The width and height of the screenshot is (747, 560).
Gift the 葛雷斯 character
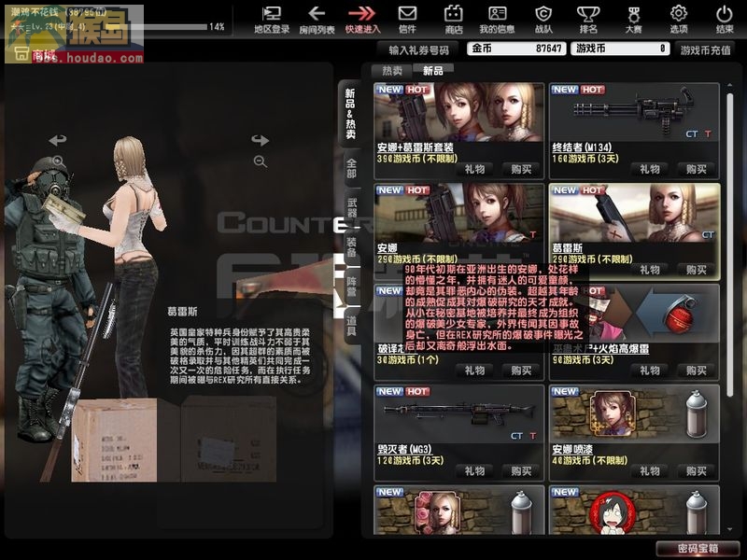tap(650, 270)
